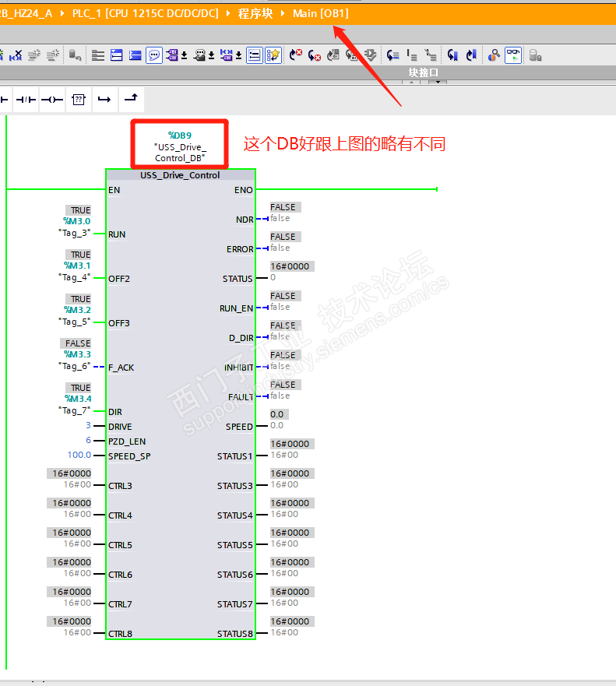Click the greyed add row icon
The width and height of the screenshot is (616, 686).
[52, 55]
